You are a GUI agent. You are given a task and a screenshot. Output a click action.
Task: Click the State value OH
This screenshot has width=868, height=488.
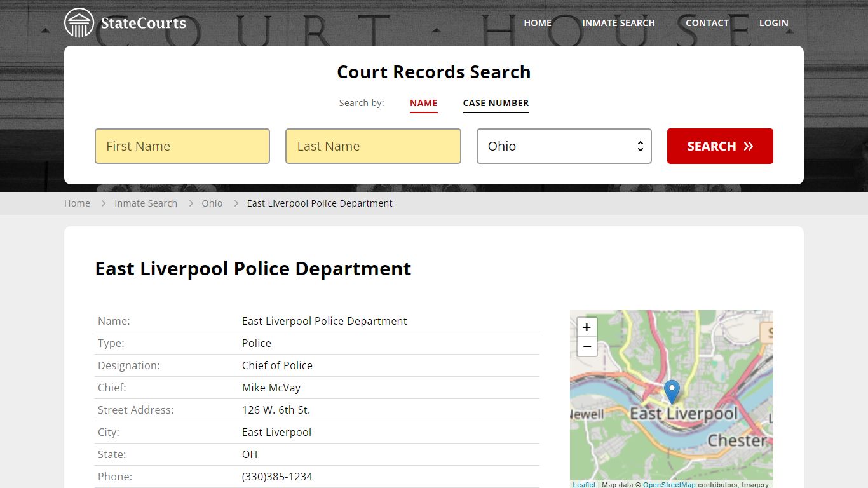coord(250,454)
